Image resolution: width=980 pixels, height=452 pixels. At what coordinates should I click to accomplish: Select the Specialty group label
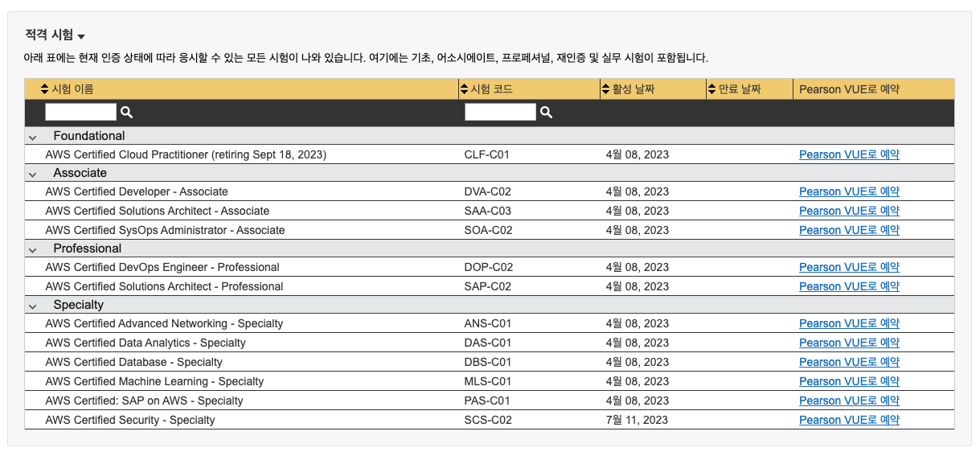click(x=79, y=305)
